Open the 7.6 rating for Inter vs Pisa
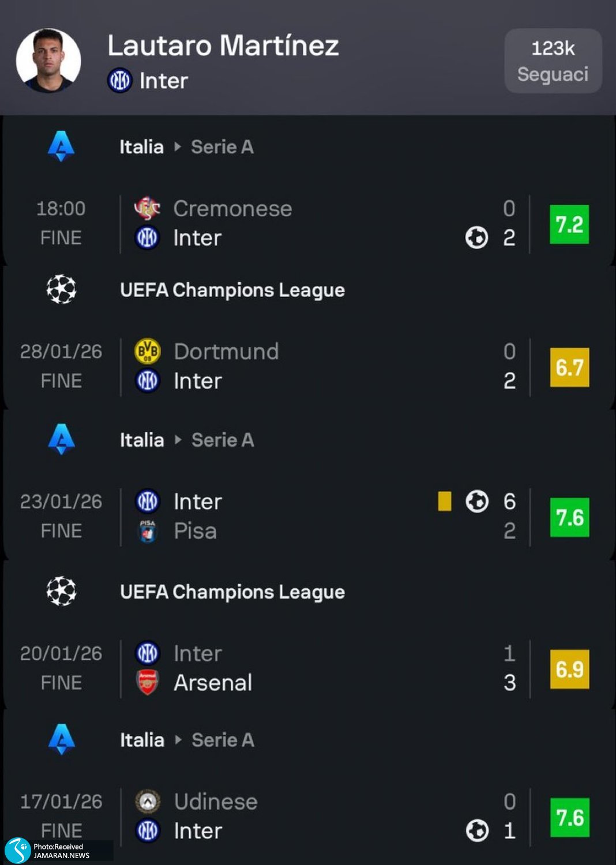Viewport: 616px width, 865px height. 569,517
